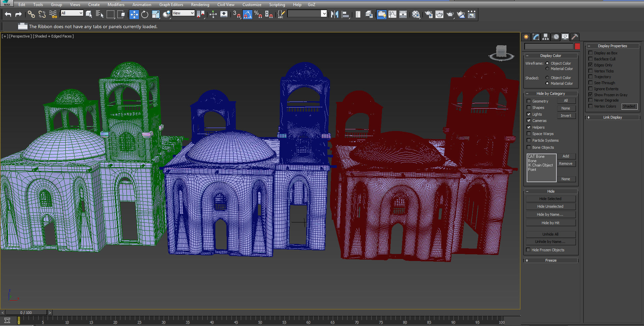Open the Civil View menu
The width and height of the screenshot is (644, 326).
coord(226,5)
